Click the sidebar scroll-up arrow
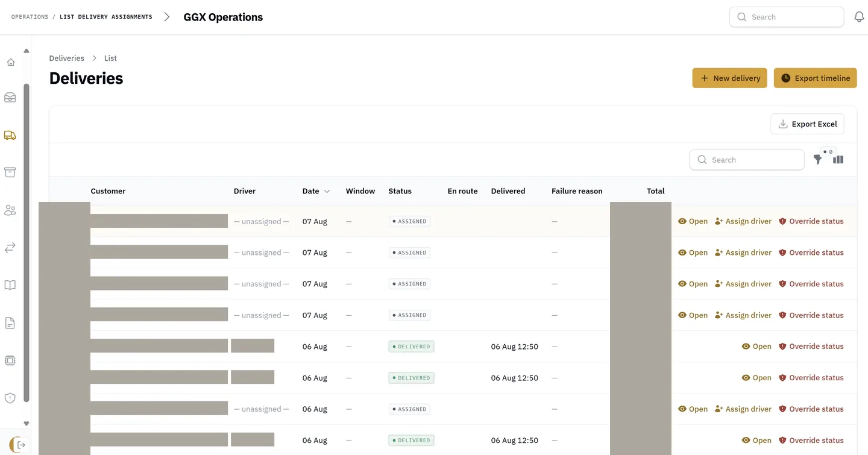Screen dimensions: 868x455 (x=26, y=51)
